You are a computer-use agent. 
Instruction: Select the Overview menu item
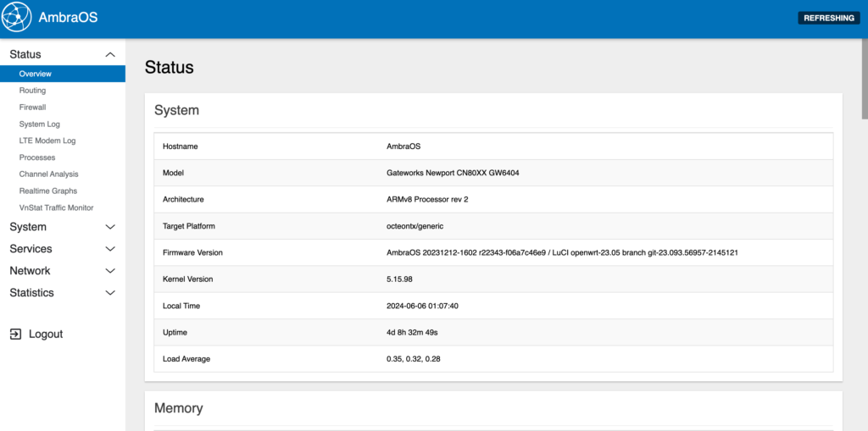coord(63,74)
